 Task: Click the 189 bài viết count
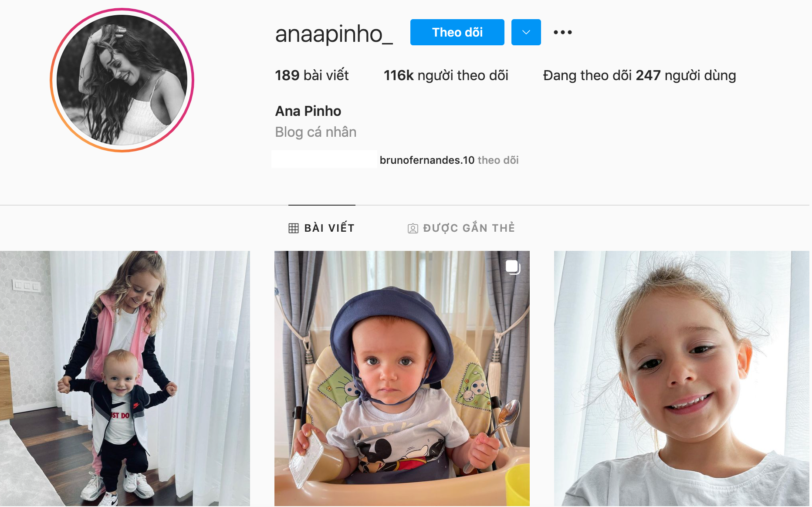(311, 75)
